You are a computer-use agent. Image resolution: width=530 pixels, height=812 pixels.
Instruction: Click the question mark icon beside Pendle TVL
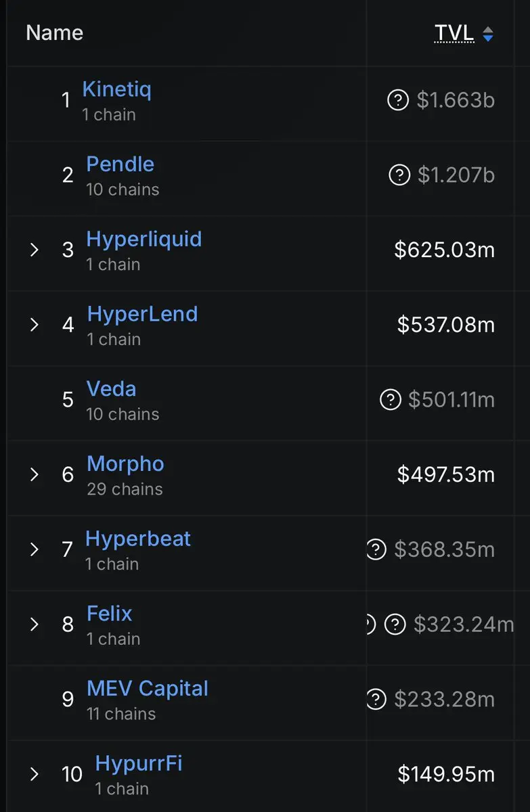click(x=399, y=176)
